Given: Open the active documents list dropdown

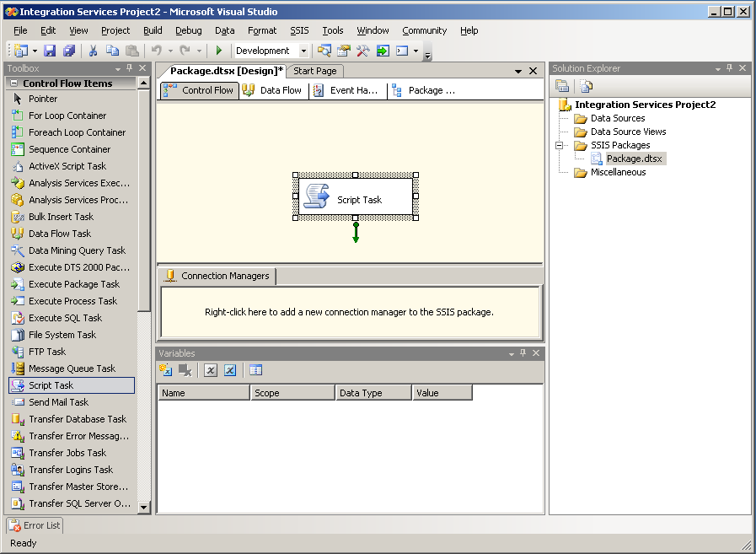Looking at the screenshot, I should [518, 72].
